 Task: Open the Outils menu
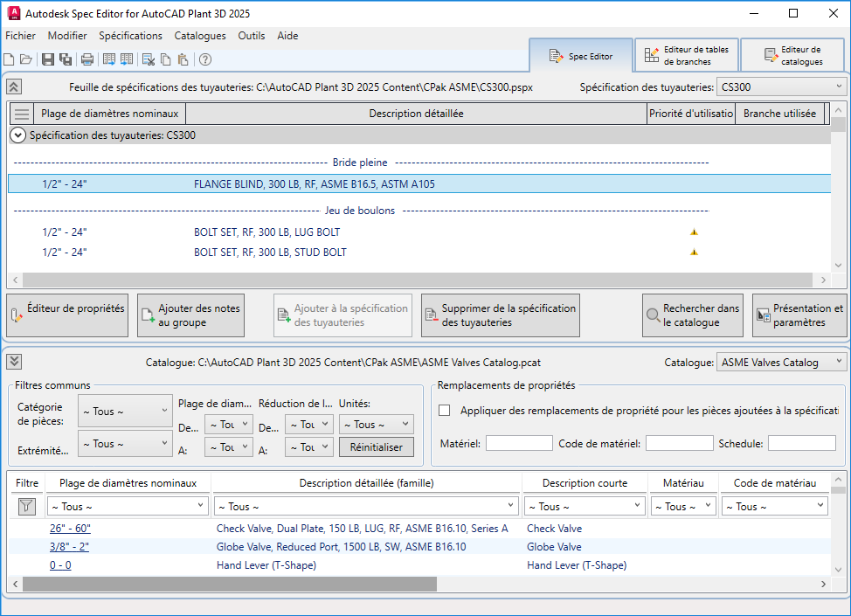pyautogui.click(x=252, y=36)
